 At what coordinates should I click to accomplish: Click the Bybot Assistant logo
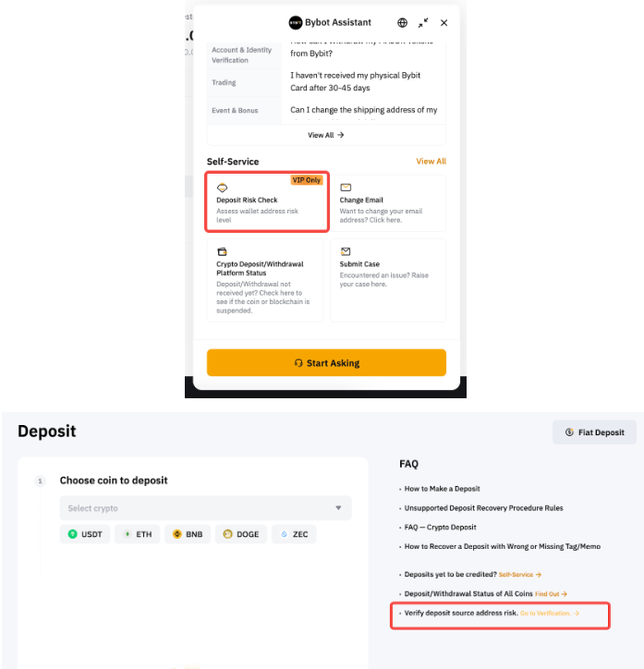(296, 23)
